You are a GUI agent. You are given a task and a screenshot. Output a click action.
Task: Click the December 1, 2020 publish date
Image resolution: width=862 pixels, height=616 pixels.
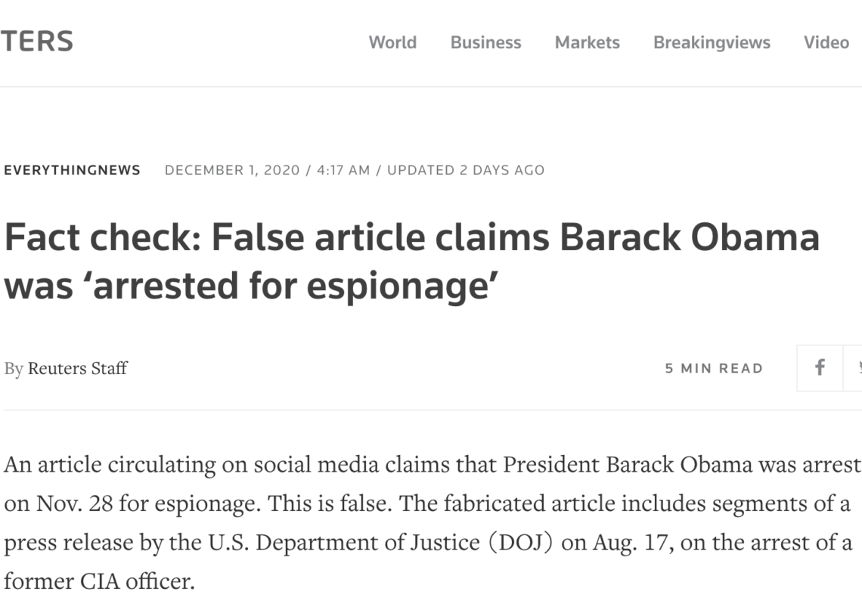coord(232,170)
